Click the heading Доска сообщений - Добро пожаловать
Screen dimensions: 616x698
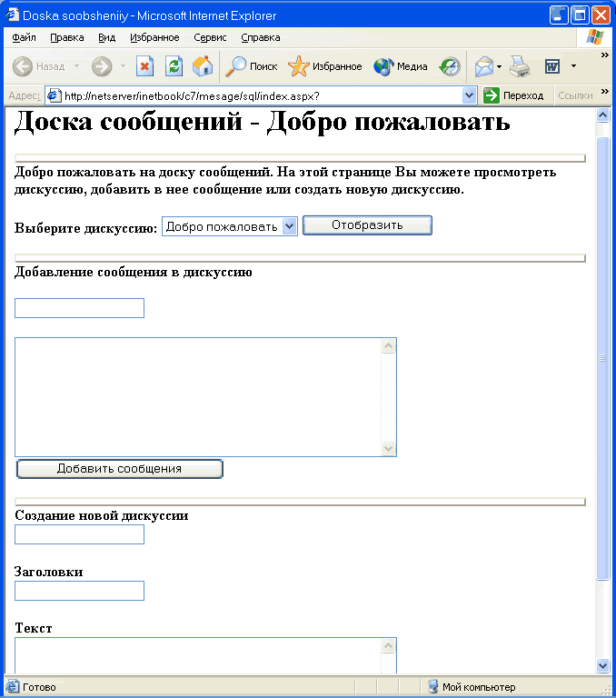coord(263,122)
